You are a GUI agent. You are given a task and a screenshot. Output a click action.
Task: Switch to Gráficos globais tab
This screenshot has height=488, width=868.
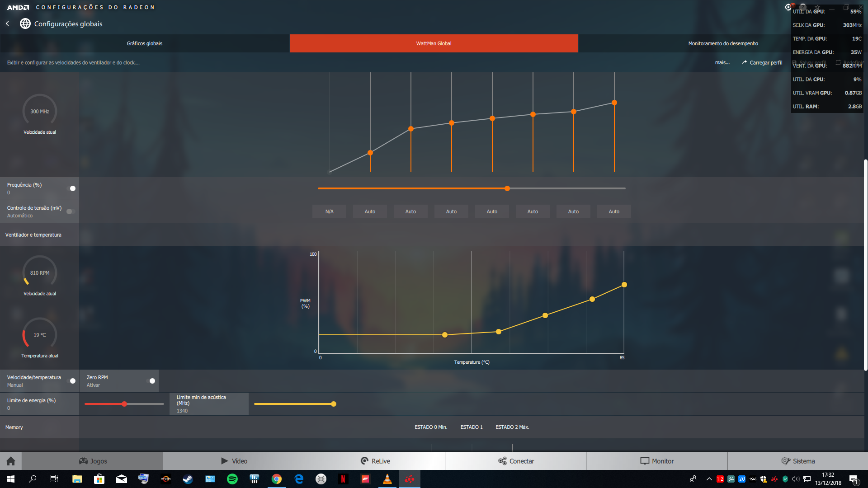145,43
